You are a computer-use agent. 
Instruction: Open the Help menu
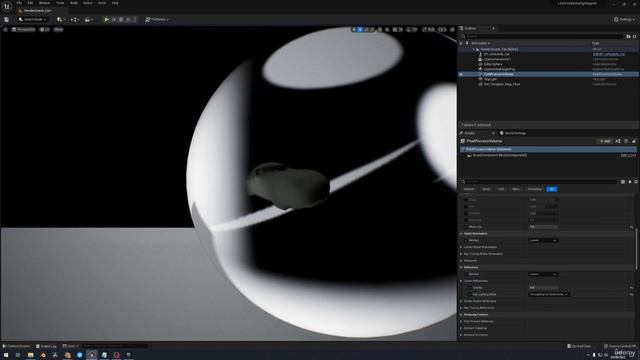(x=115, y=3)
